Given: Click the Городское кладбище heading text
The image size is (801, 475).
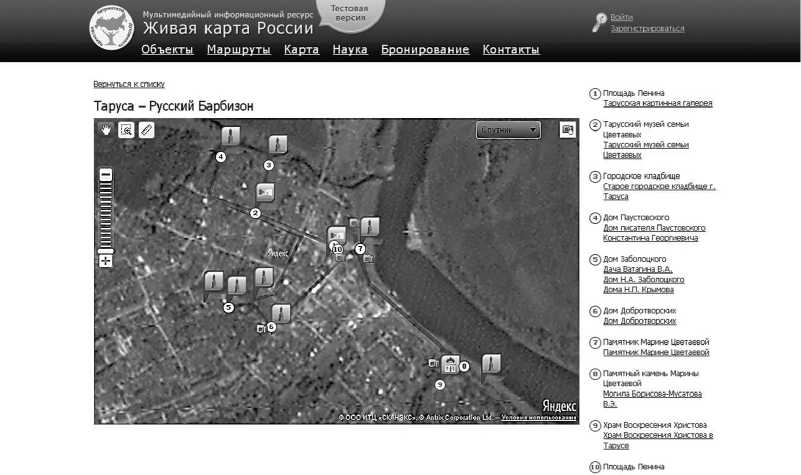Looking at the screenshot, I should click(x=641, y=176).
